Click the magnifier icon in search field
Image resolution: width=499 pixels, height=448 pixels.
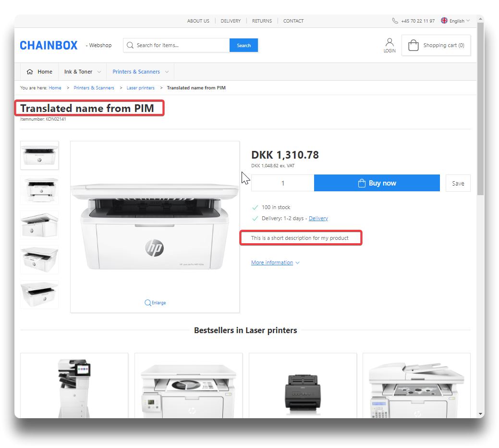(130, 45)
